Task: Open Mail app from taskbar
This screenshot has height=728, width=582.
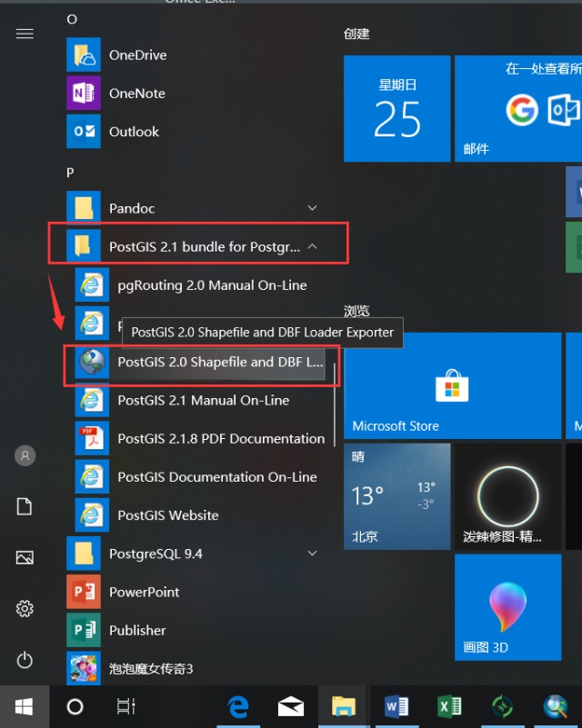Action: coord(291,707)
